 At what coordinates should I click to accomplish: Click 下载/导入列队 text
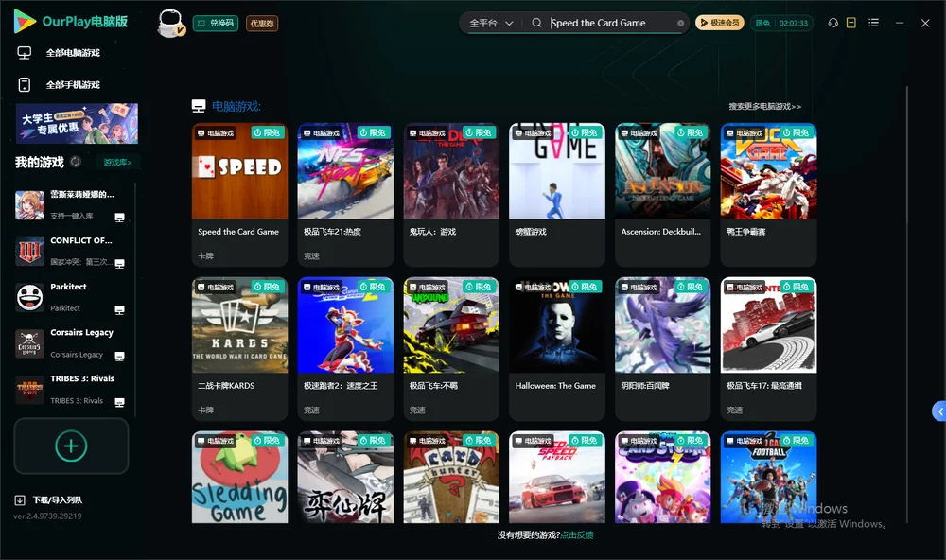pos(58,500)
